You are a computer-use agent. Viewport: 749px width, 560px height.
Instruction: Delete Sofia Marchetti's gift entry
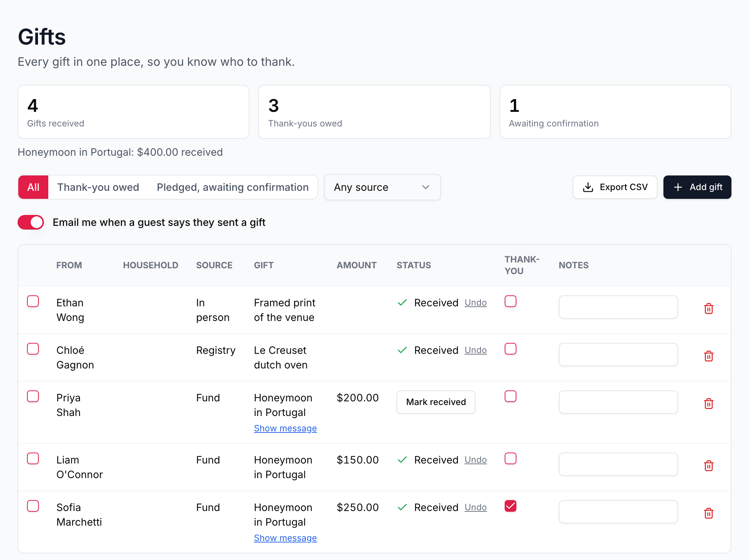(708, 513)
